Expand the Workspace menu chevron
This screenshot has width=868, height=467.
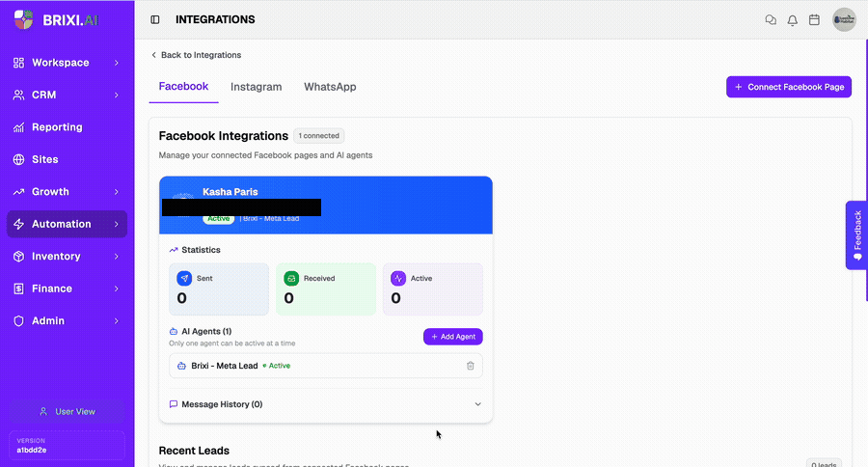click(117, 63)
